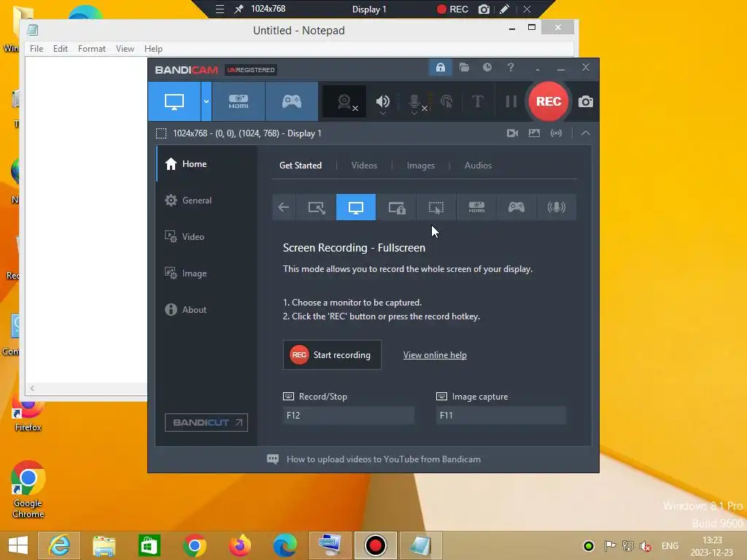Capture screenshot with main camera icon
This screenshot has height=560, width=747.
[586, 101]
